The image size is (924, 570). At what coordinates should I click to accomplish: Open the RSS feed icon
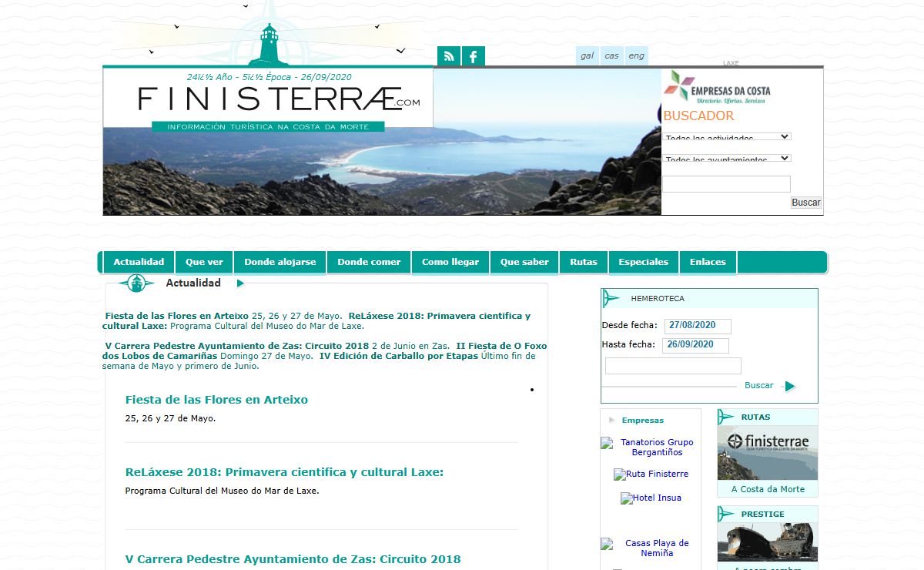click(449, 56)
